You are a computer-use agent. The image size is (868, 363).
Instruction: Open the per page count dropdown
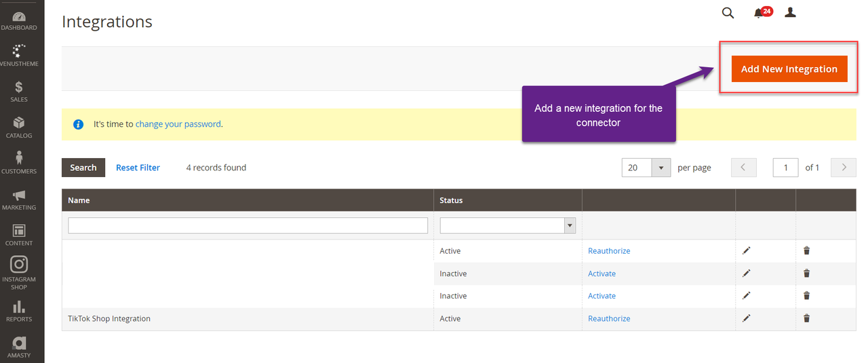660,168
